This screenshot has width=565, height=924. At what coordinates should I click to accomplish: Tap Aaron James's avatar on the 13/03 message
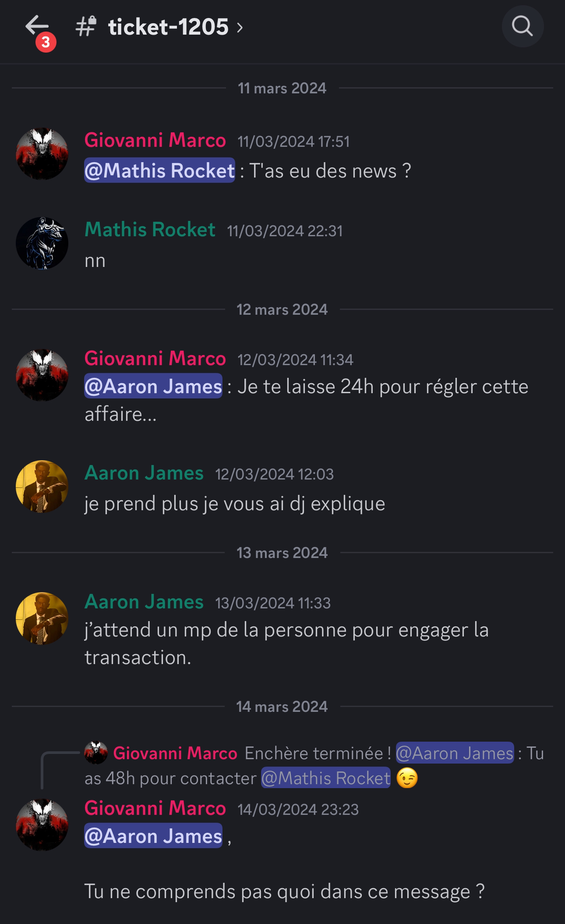[x=42, y=618]
